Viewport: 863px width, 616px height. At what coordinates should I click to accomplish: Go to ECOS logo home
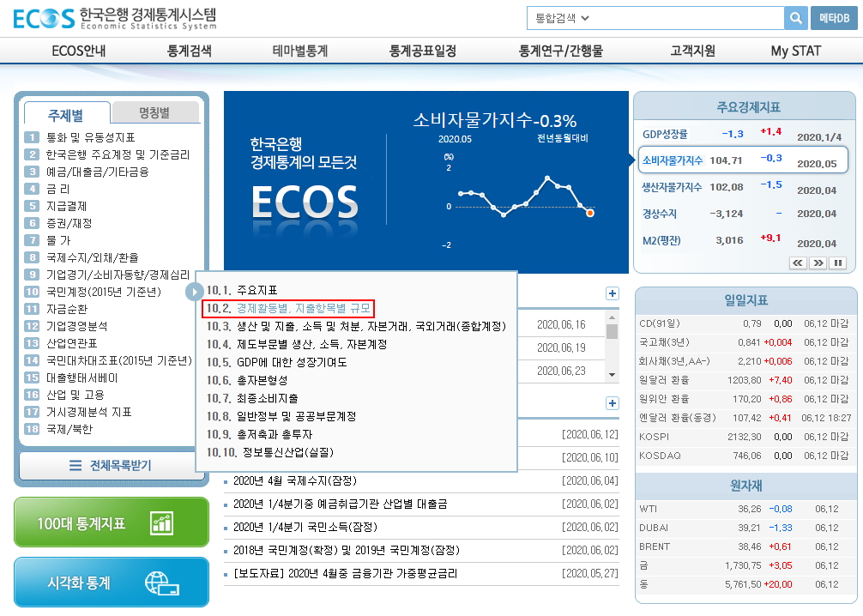coord(115,18)
